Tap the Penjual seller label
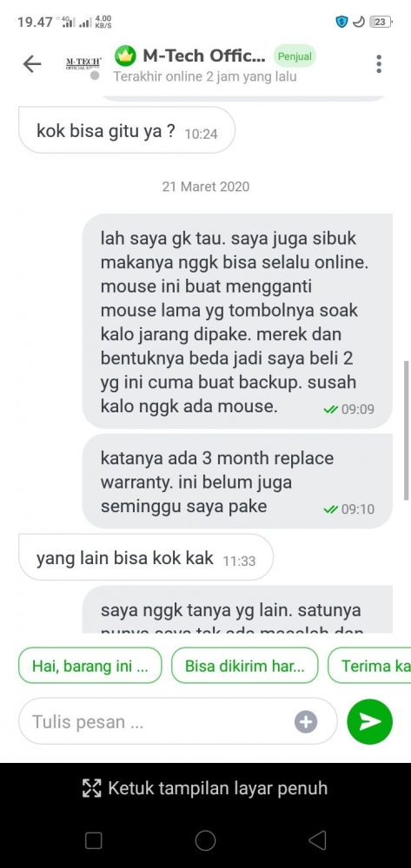The width and height of the screenshot is (411, 868). point(295,56)
